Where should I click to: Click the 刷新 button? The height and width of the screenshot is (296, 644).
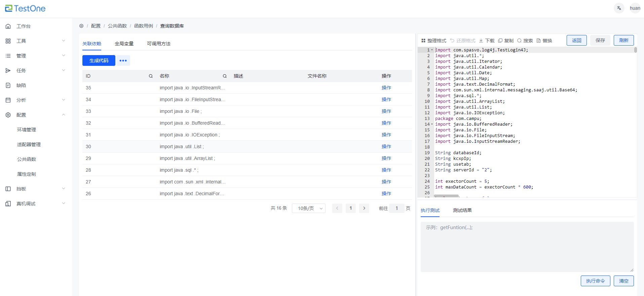click(x=624, y=40)
